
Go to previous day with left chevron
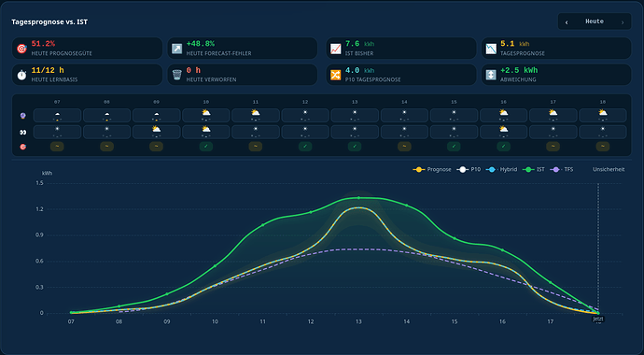pos(567,22)
